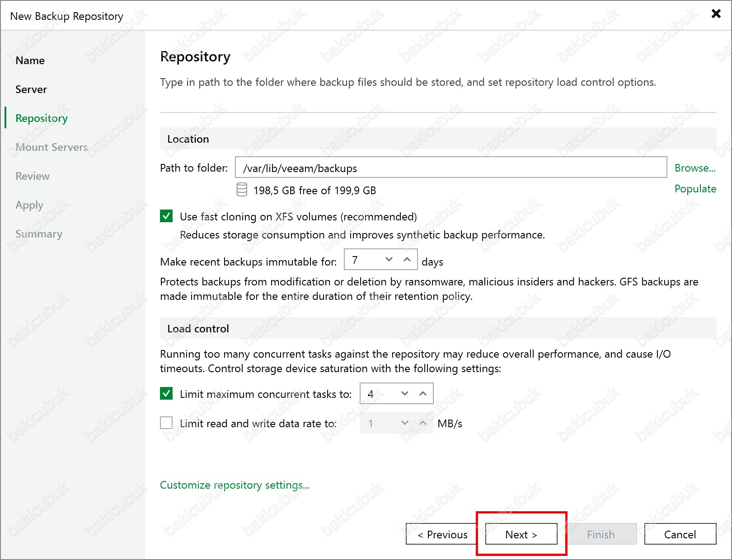Go back with the Previous button
732x560 pixels.
click(x=442, y=534)
